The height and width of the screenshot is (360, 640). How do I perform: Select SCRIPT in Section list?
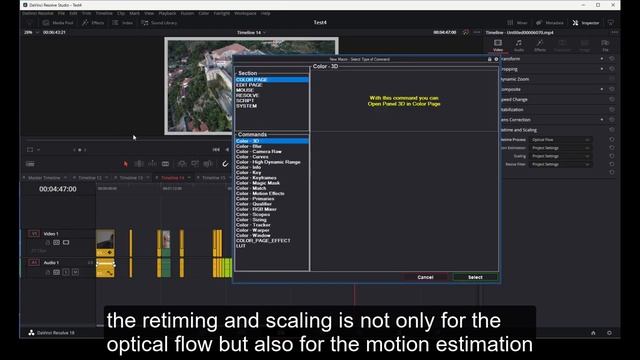click(271, 101)
